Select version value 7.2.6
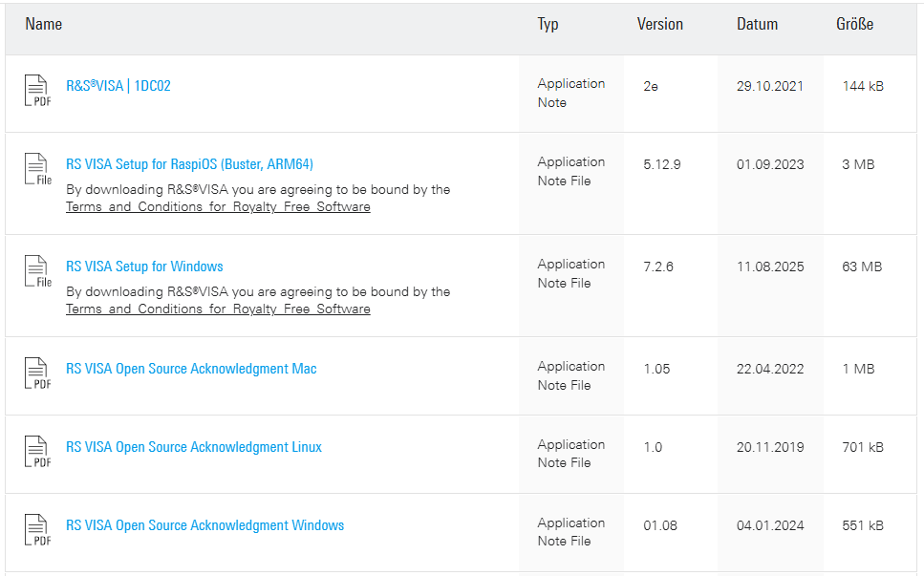 coord(658,267)
